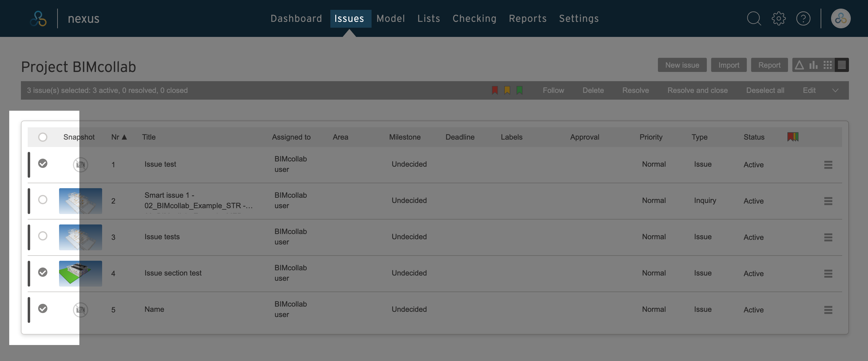Sort by Status column header
The height and width of the screenshot is (361, 868).
(x=754, y=137)
